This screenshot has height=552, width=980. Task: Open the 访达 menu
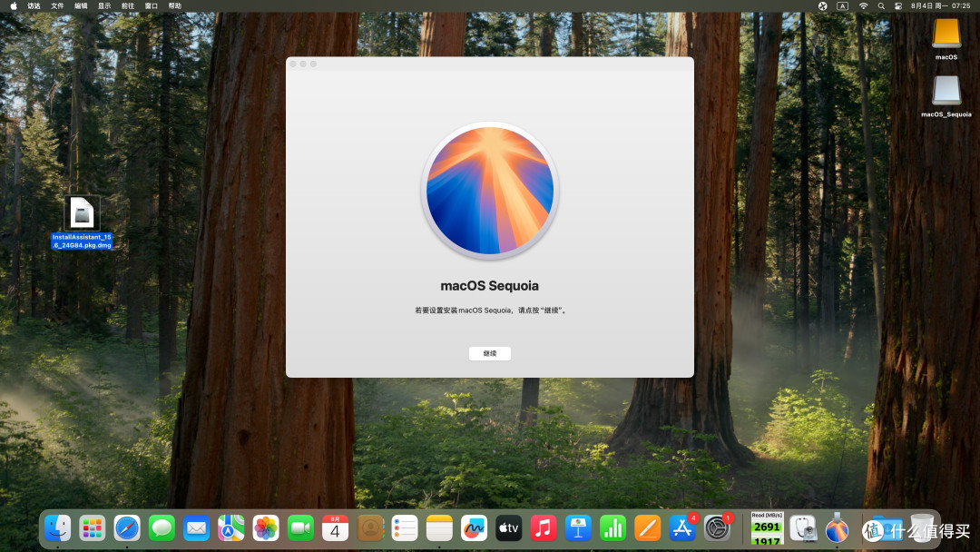[34, 5]
